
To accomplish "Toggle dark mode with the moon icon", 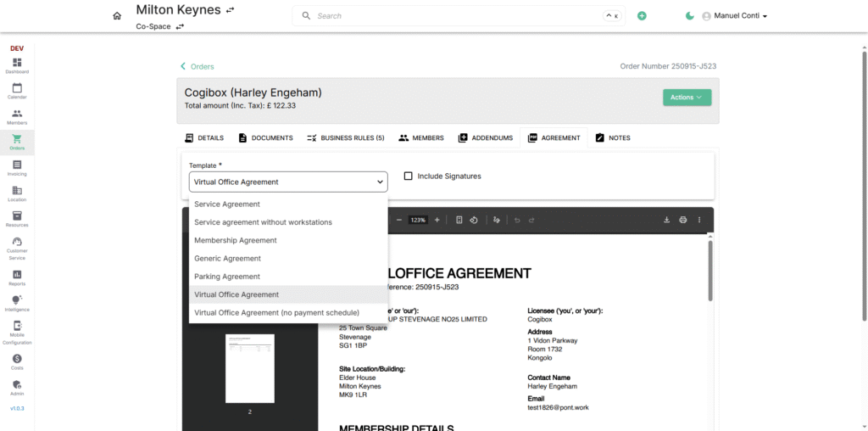I will click(x=689, y=16).
